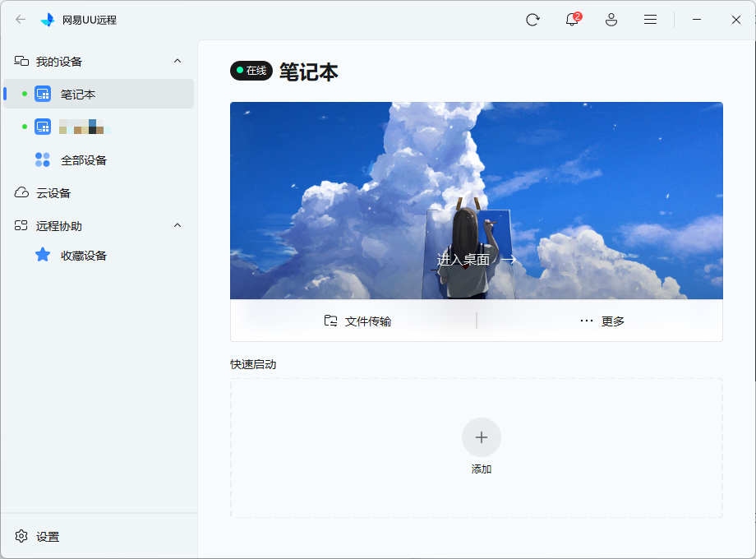
Task: Open 全部设备
Action: (x=84, y=160)
